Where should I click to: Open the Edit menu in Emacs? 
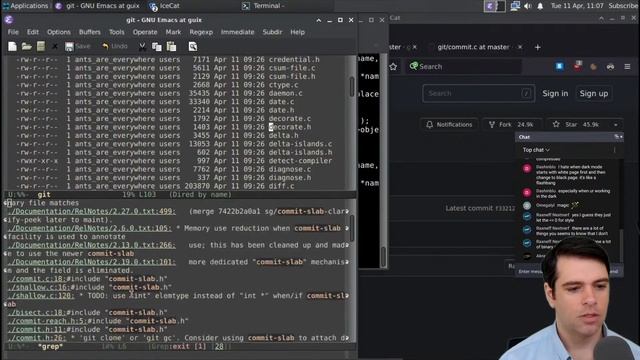coord(33,32)
